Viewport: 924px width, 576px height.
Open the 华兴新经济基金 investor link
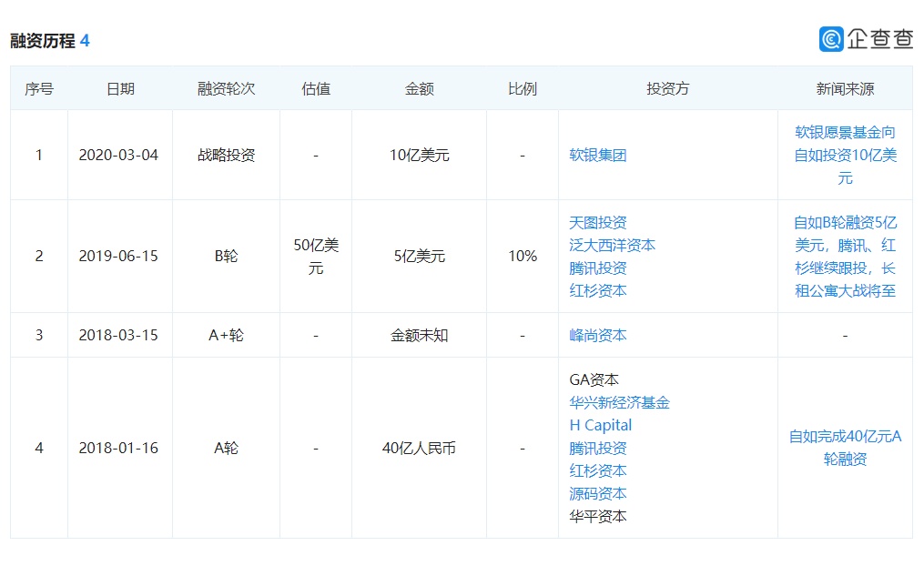tap(619, 403)
